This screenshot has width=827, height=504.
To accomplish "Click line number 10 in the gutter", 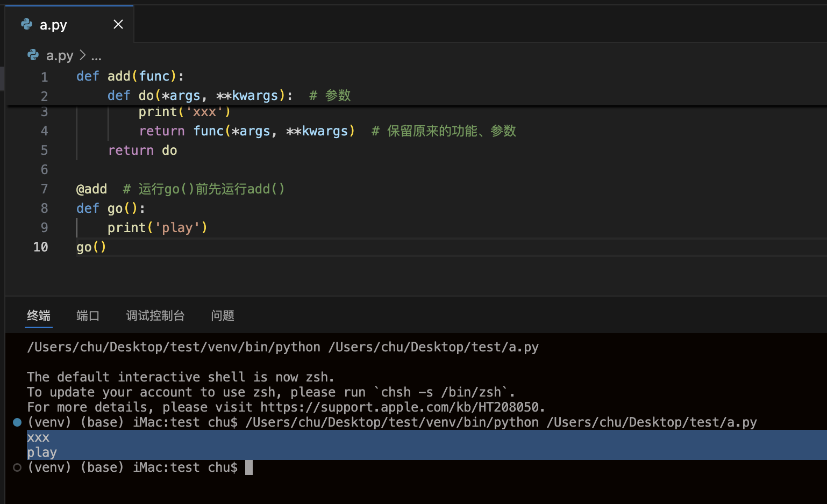I will 40,247.
